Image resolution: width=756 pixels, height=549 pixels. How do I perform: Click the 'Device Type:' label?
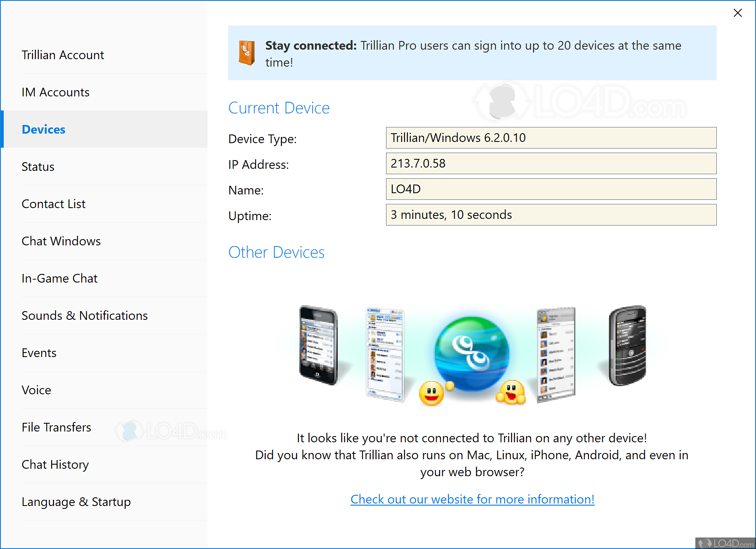click(x=262, y=139)
